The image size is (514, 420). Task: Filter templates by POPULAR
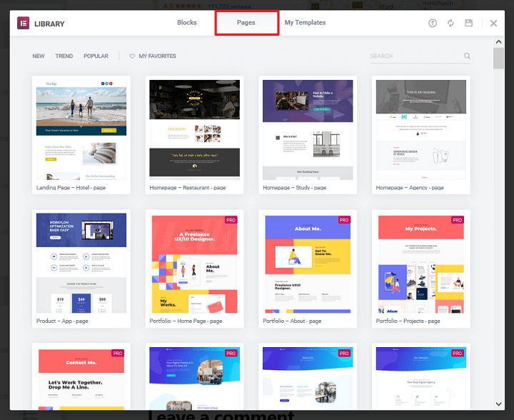[x=96, y=56]
